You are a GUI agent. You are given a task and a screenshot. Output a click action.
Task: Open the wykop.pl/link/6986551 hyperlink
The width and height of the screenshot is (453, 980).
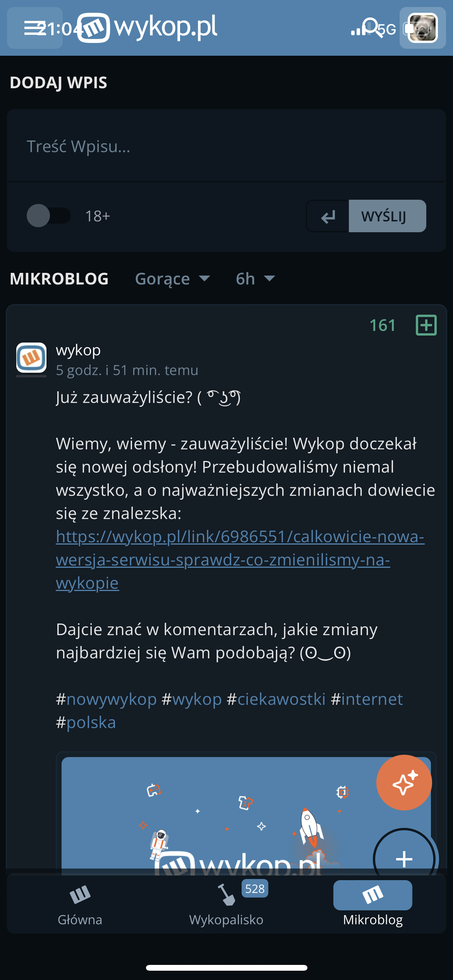click(x=240, y=537)
